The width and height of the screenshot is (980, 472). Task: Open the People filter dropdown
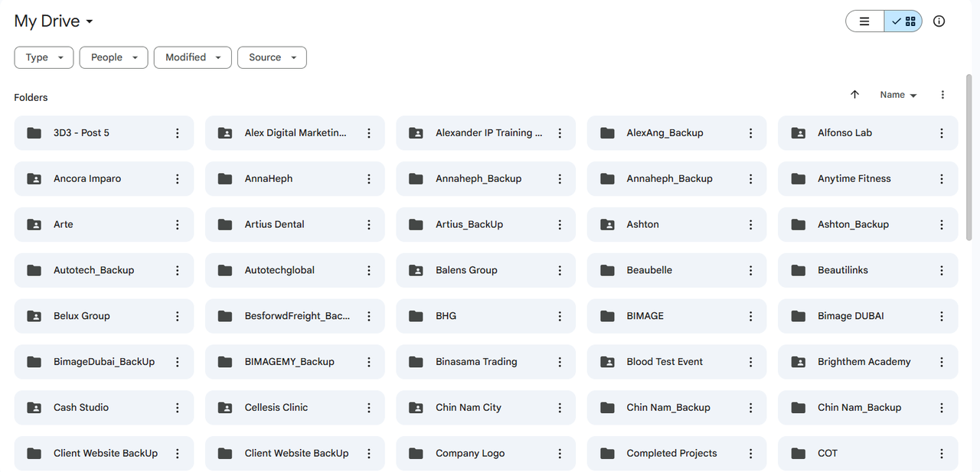pos(114,57)
